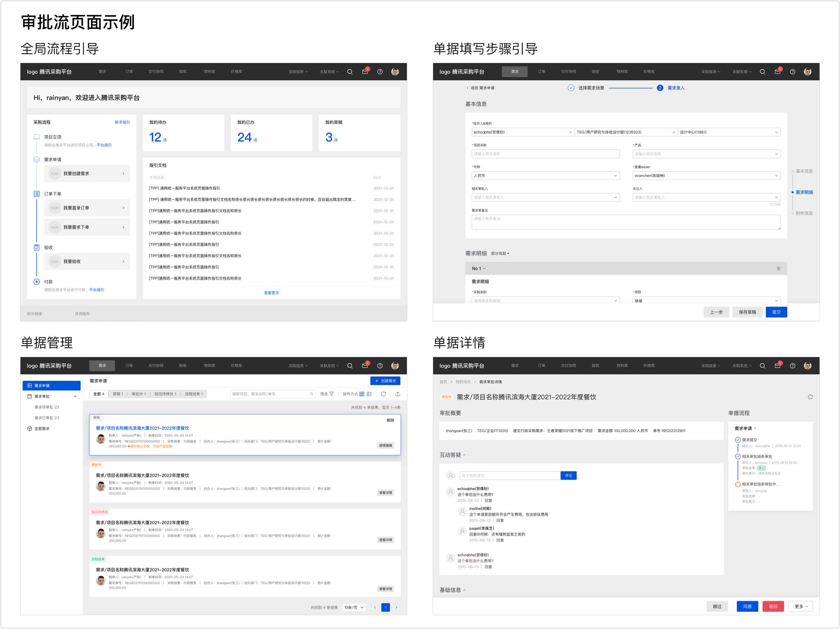Screen dimensions: 840x629
Task: Select 订单 menu in 全局流程引导 navbar
Action: coord(129,72)
